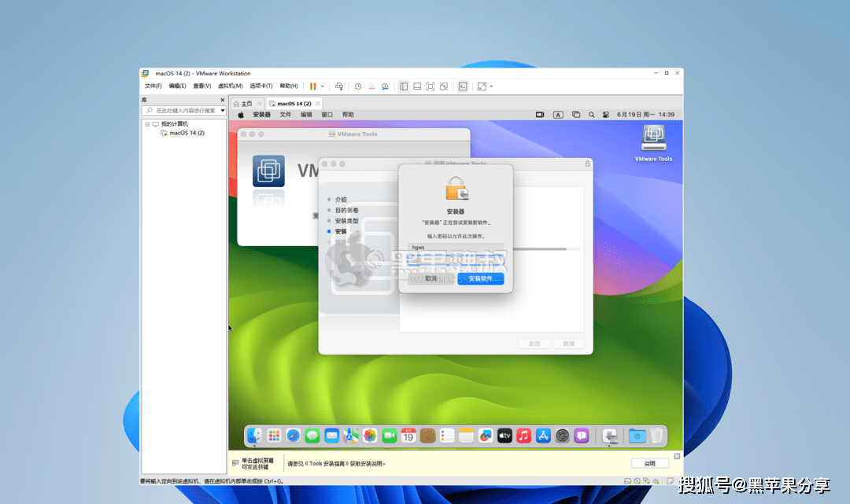The width and height of the screenshot is (850, 504).
Task: Open the 编辑(E) menu in VMware Workstation
Action: tap(177, 86)
